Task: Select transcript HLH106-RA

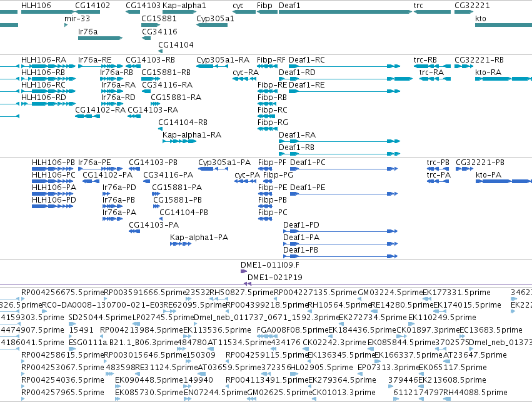Action: [x=48, y=66]
